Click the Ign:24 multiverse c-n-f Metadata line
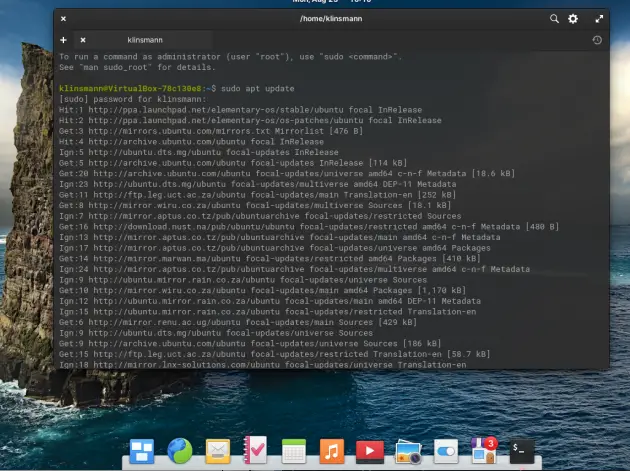The width and height of the screenshot is (630, 471). pos(295,269)
